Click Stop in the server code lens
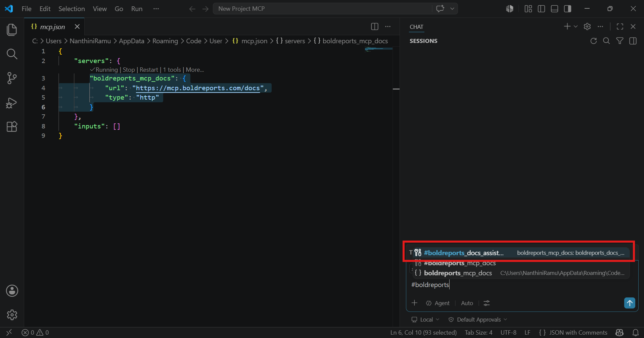644x338 pixels. pos(129,70)
